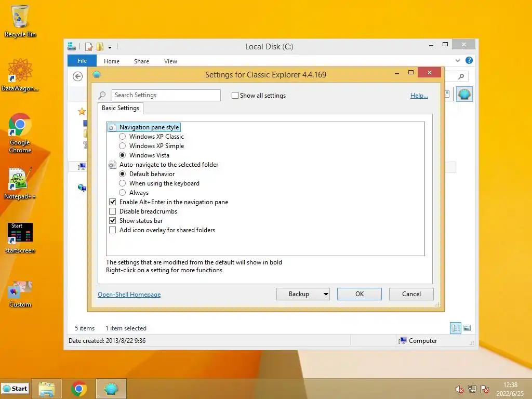Viewport: 532px width, 399px height.
Task: Click settings dialog shell title icon
Action: click(97, 75)
